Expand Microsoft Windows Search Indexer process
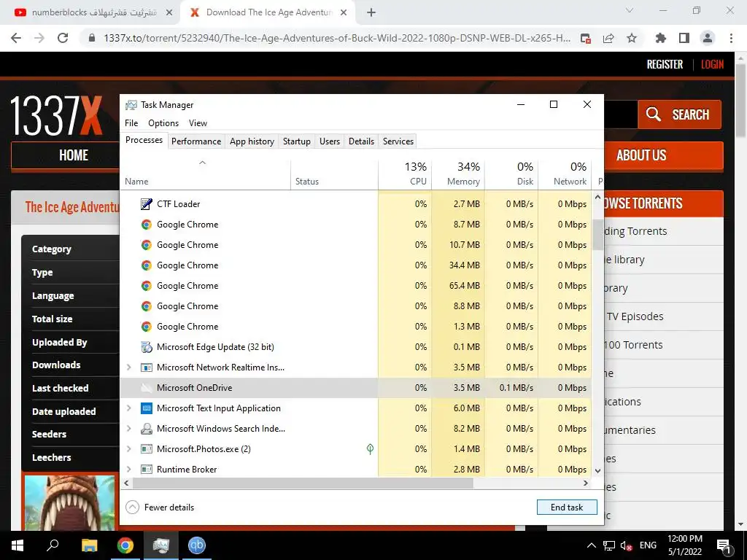The width and height of the screenshot is (747, 560). 128,429
